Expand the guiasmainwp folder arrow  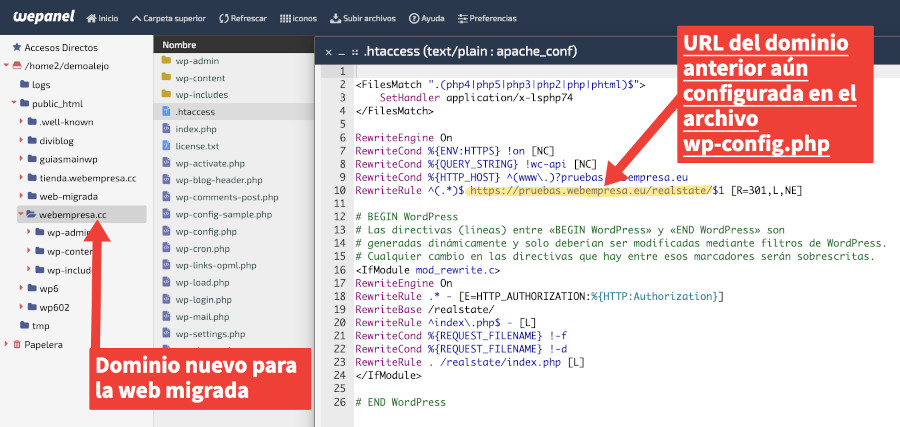(21, 159)
